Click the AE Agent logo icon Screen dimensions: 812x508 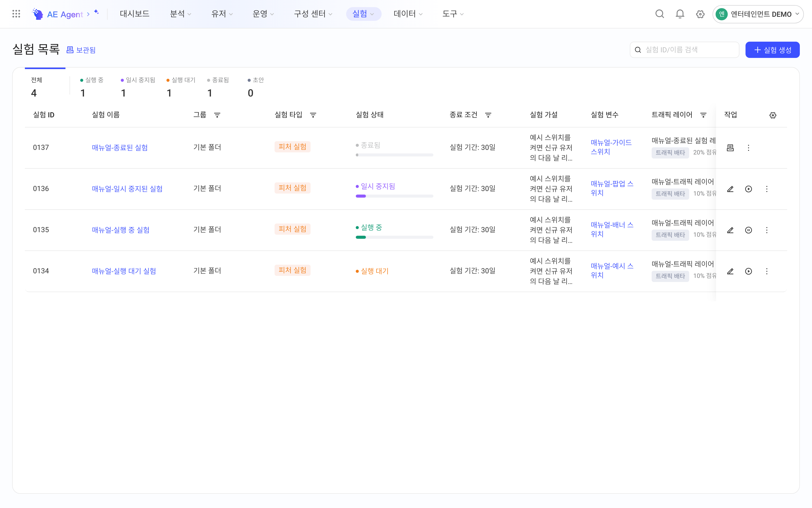click(38, 14)
